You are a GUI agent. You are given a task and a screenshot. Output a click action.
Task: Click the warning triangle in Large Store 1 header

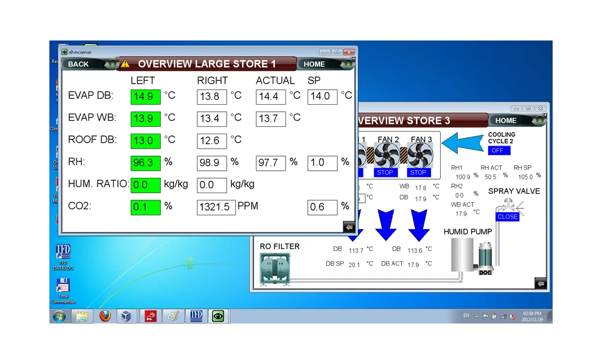click(x=125, y=64)
